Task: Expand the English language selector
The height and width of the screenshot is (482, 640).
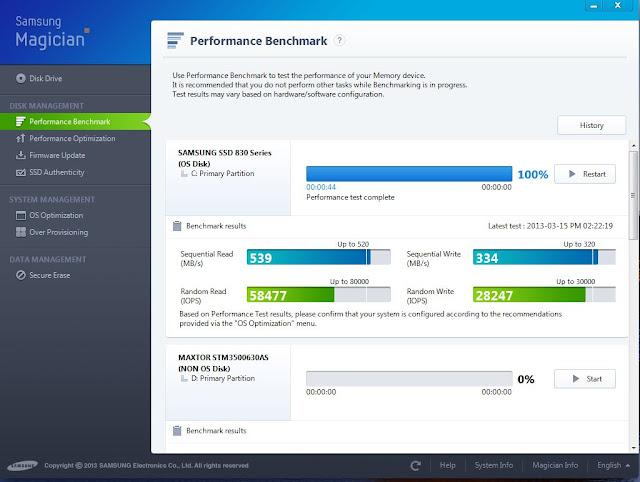Action: pyautogui.click(x=613, y=465)
